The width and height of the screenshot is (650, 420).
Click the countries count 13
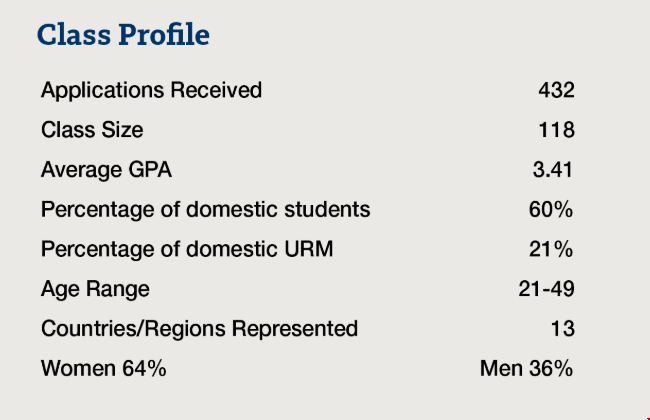tap(563, 328)
